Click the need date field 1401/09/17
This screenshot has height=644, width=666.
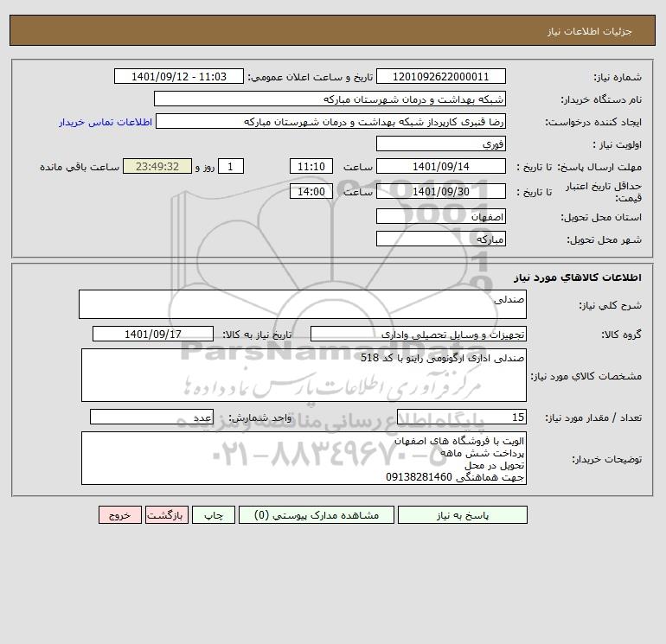tap(153, 334)
